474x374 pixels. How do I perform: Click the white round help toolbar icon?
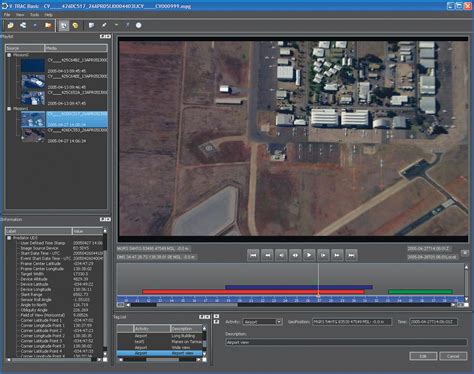point(139,25)
